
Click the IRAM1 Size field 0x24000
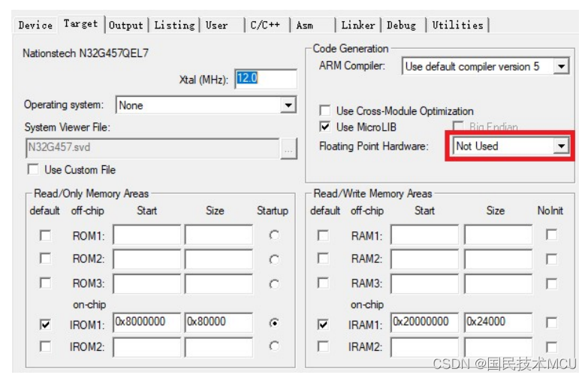click(x=498, y=322)
